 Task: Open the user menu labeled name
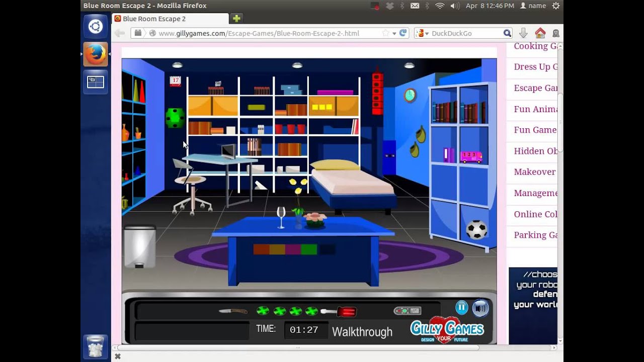(x=533, y=6)
